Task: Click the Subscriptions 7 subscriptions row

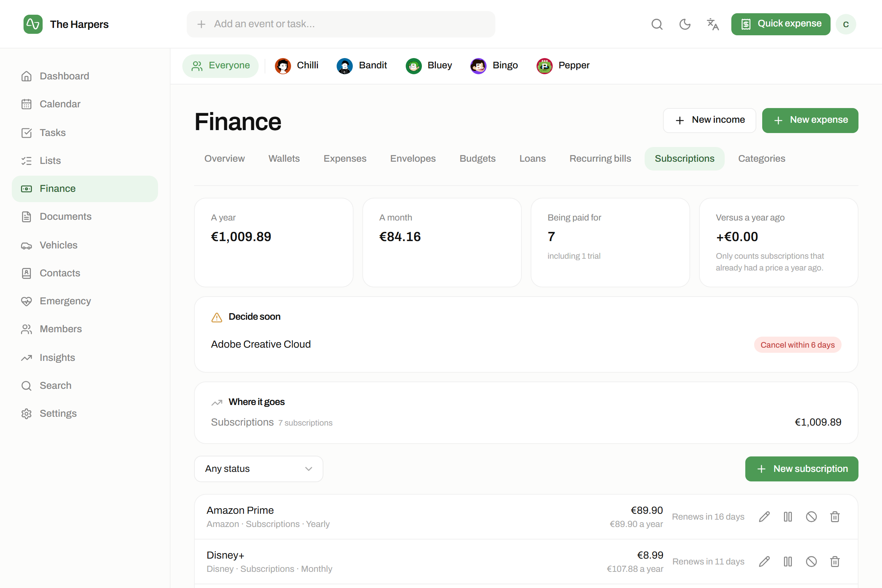Action: click(x=526, y=422)
